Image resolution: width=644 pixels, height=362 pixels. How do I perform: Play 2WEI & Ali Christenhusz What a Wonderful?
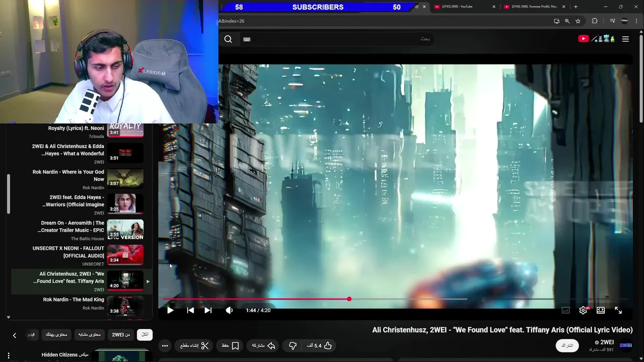(x=80, y=153)
